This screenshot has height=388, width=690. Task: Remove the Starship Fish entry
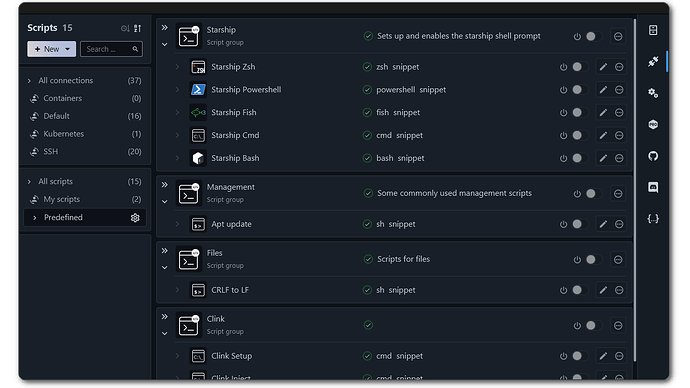[x=619, y=113]
